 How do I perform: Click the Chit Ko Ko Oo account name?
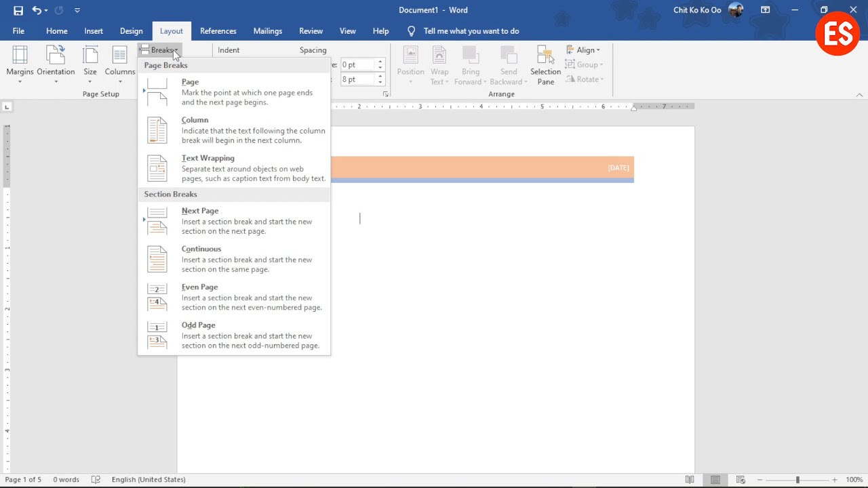pos(697,10)
